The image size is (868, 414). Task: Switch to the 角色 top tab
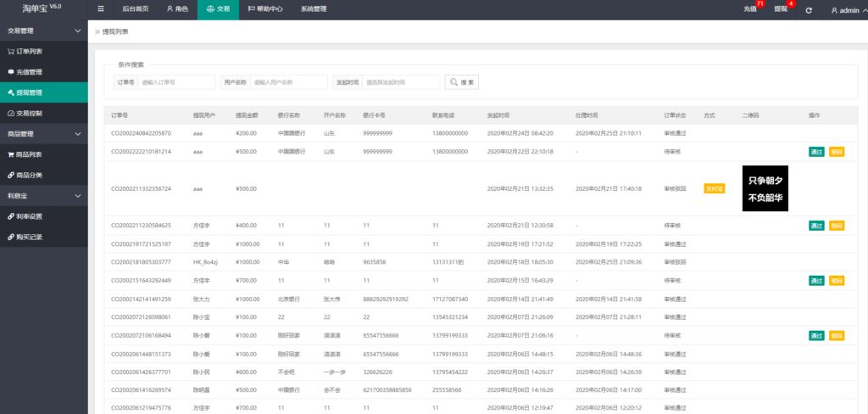[176, 9]
